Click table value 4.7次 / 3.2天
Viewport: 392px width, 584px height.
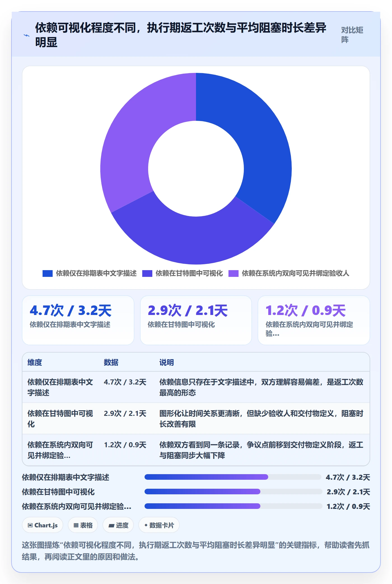pos(125,382)
